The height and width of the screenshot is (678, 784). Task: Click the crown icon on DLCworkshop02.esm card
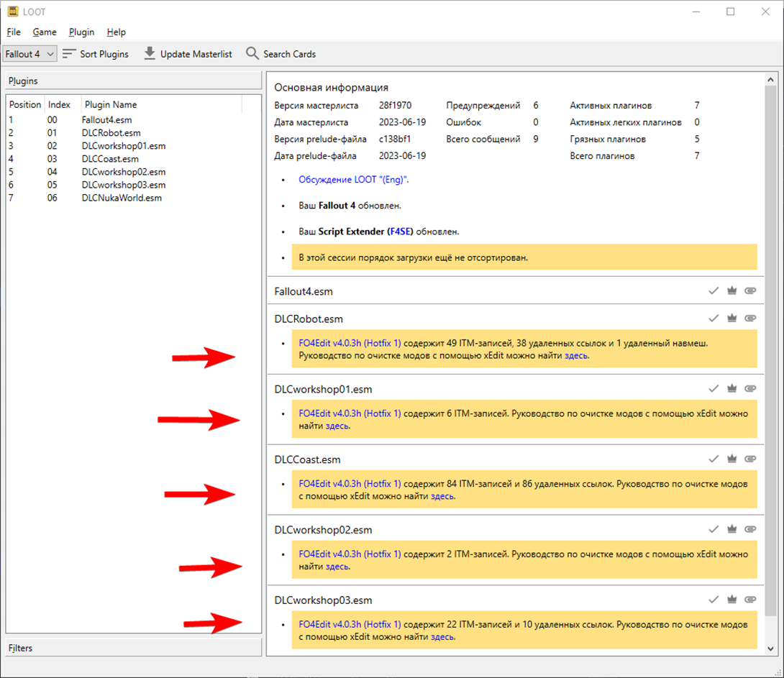tap(732, 530)
